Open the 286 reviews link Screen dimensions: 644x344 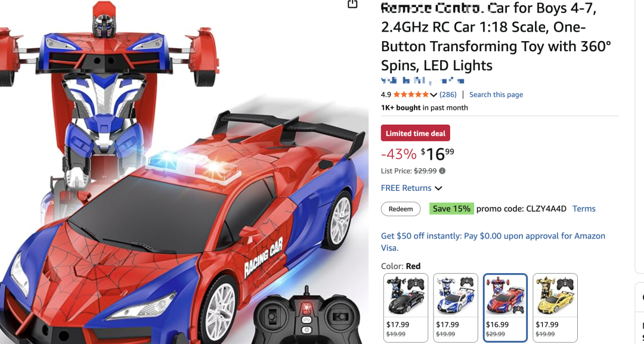point(448,94)
